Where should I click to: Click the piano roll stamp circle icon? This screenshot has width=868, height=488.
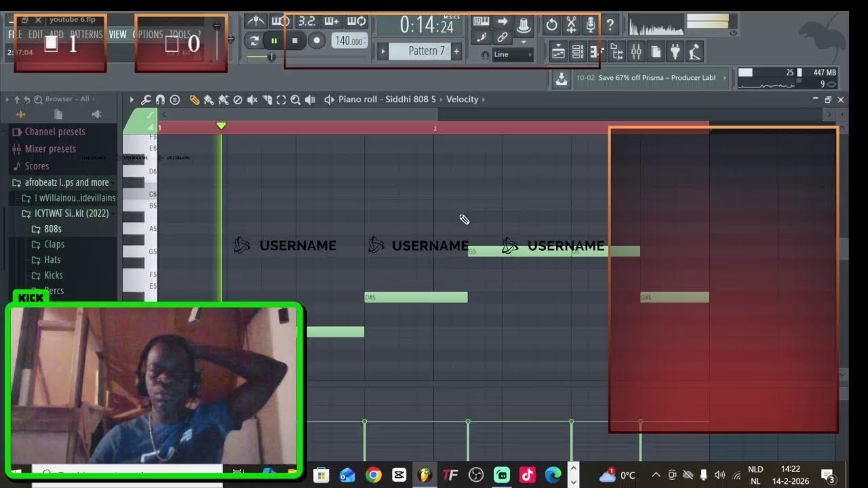[x=175, y=100]
